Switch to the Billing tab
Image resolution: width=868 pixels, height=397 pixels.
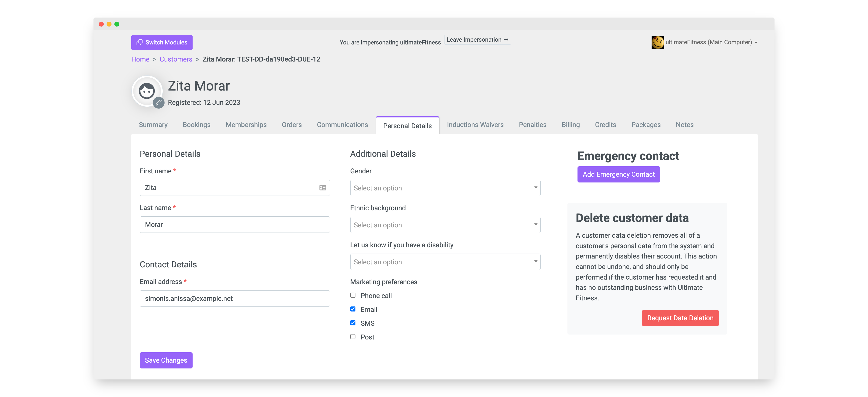pos(570,125)
